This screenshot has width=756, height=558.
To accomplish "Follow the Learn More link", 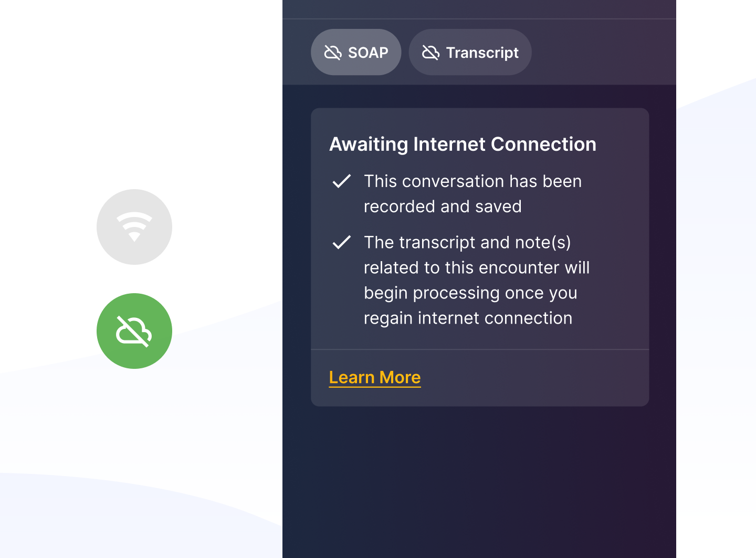I will 375,377.
